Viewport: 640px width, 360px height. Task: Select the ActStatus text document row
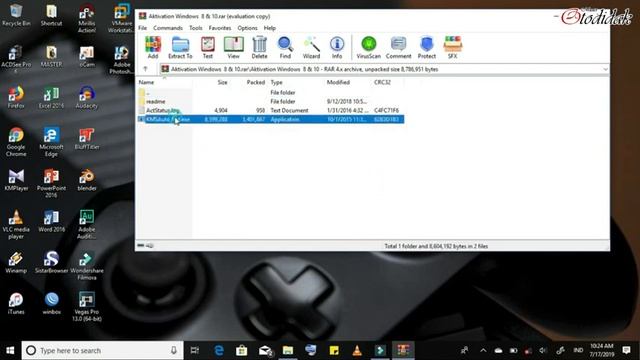(271, 111)
